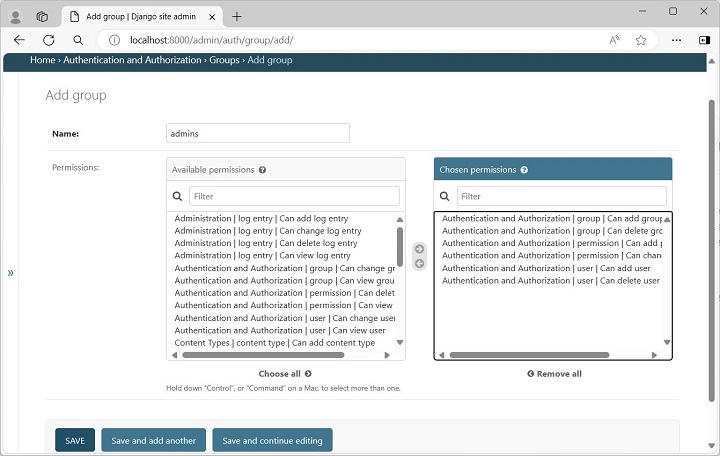The width and height of the screenshot is (720, 456).
Task: Click the Home breadcrumb link
Action: tap(42, 60)
